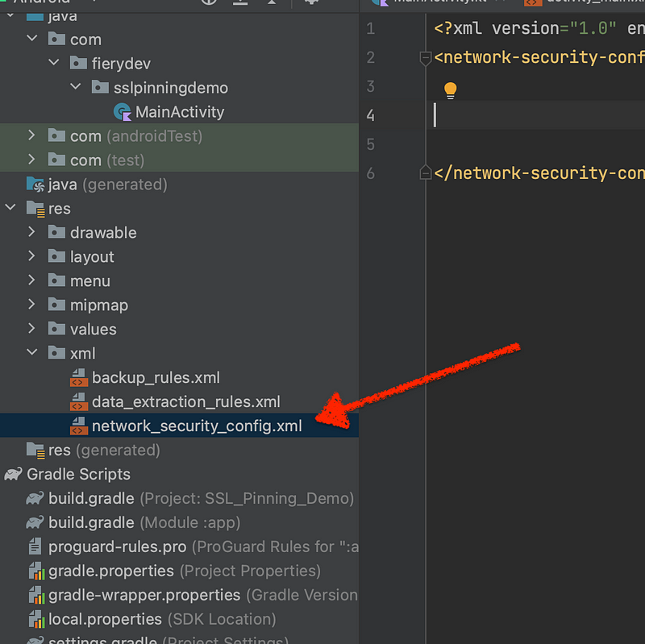Image resolution: width=645 pixels, height=644 pixels.
Task: Open the module app build.gradle file
Action: (91, 522)
